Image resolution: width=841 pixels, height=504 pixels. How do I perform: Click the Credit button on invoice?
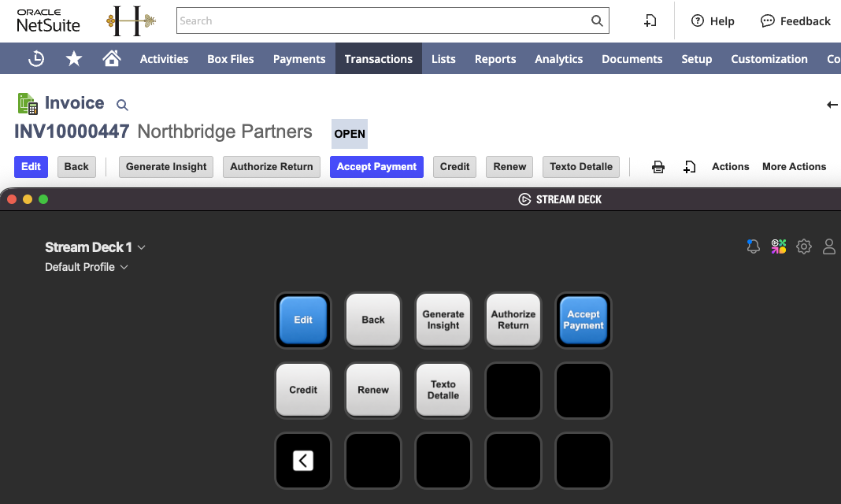455,167
